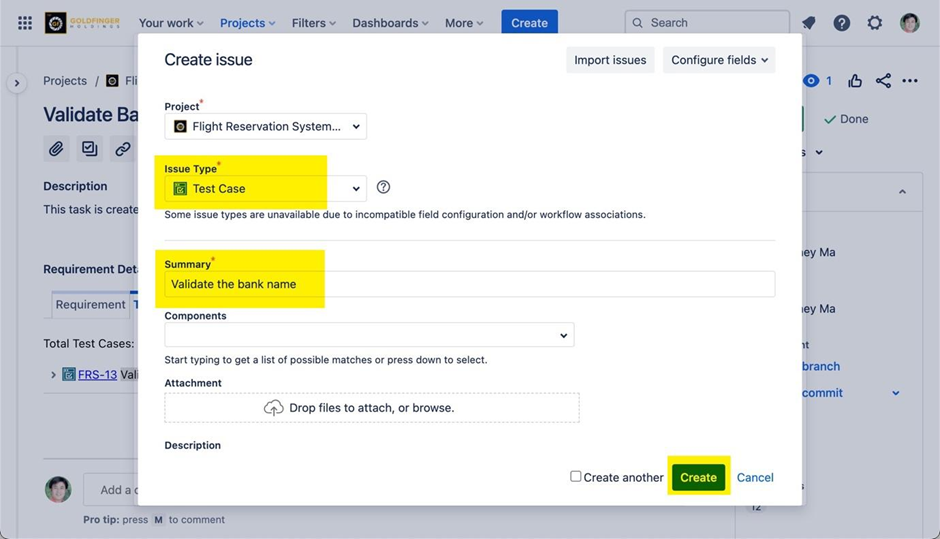Click the Import issues button

tap(610, 60)
